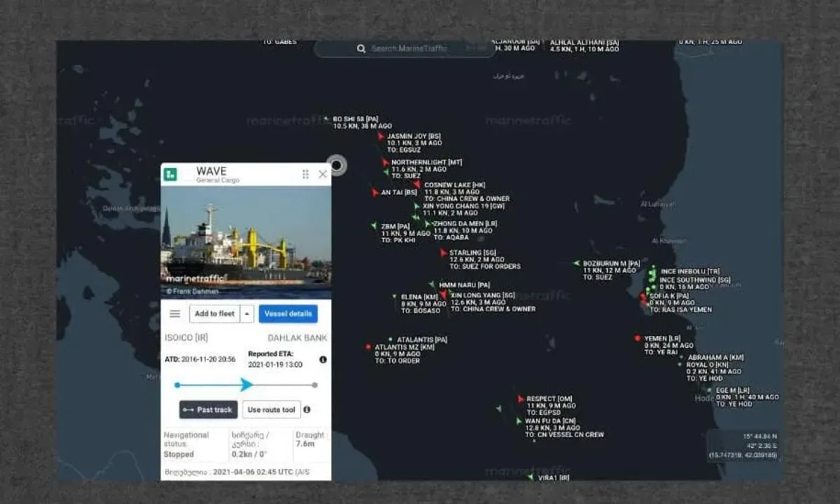This screenshot has width=840, height=504.
Task: Select the STARLING red vessel marker
Action: 443,253
